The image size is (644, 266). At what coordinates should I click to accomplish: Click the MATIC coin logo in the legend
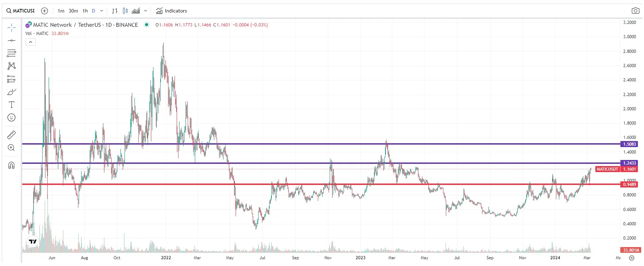coord(29,25)
